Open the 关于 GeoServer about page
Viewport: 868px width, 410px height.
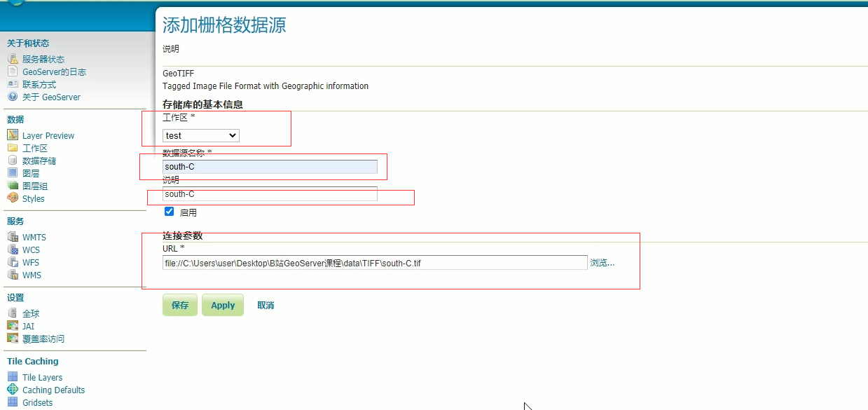point(51,97)
